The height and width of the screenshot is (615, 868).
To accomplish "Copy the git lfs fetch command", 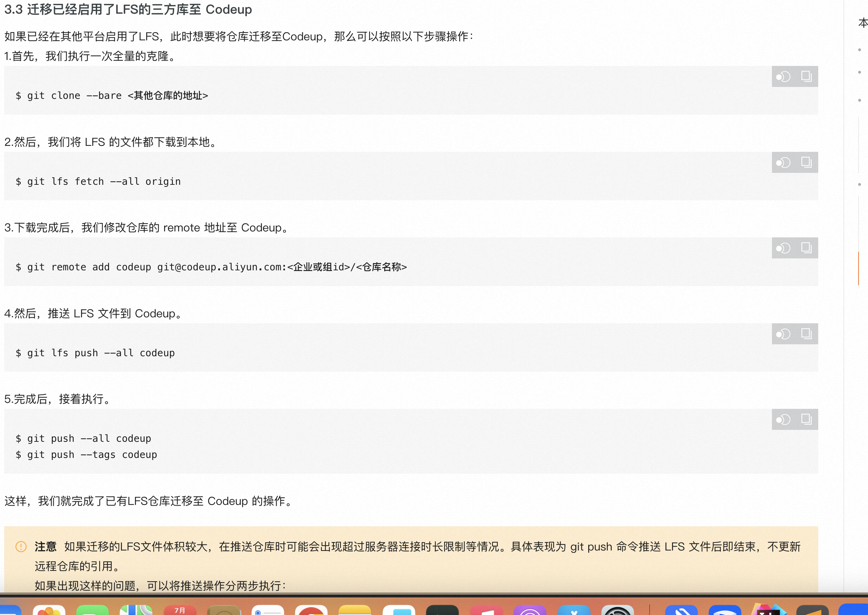I will 806,162.
